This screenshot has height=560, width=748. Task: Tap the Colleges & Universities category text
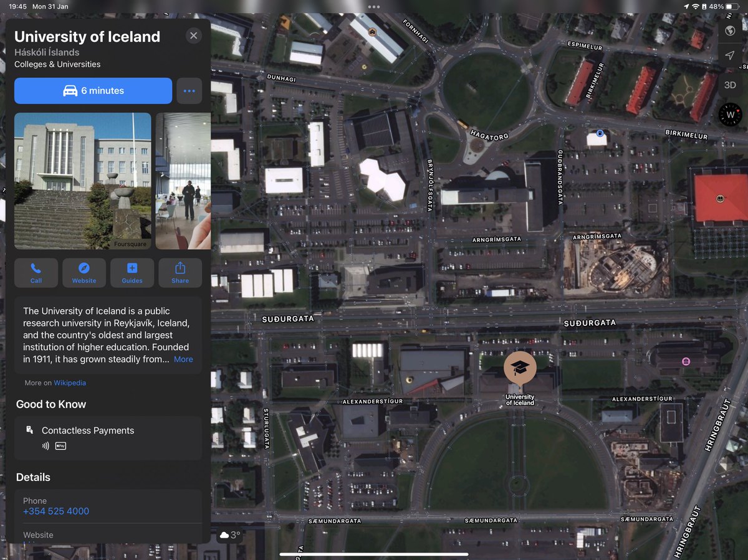click(57, 64)
